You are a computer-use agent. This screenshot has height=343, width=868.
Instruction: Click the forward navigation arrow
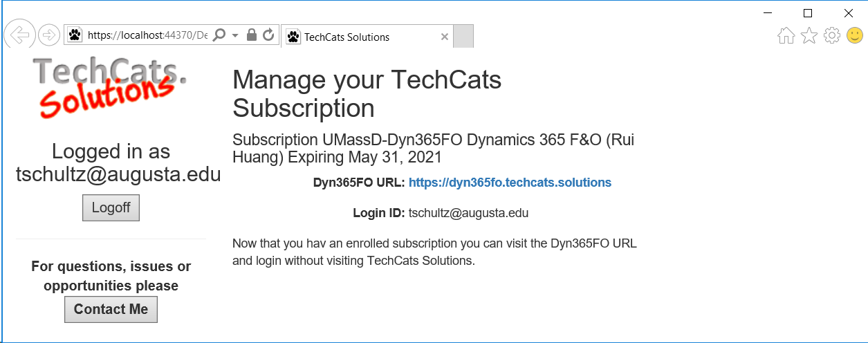[x=49, y=35]
